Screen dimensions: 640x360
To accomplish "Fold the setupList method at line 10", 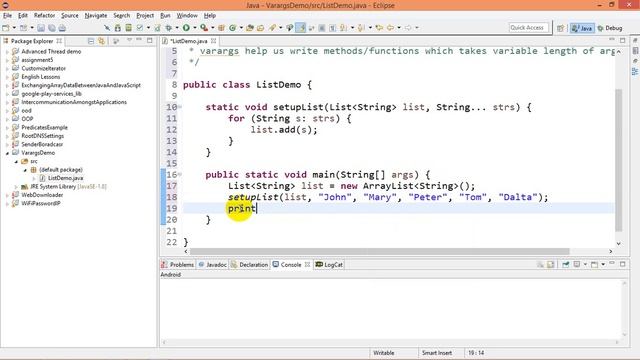I will click(180, 107).
